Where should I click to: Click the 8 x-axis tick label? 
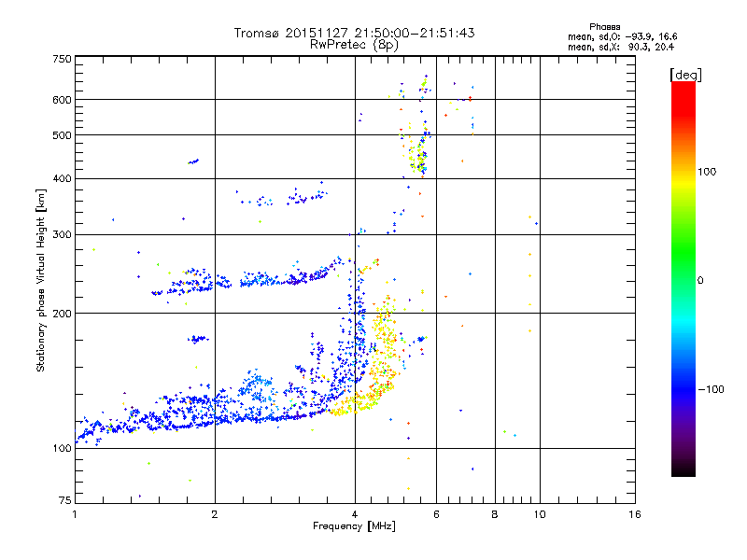(495, 514)
